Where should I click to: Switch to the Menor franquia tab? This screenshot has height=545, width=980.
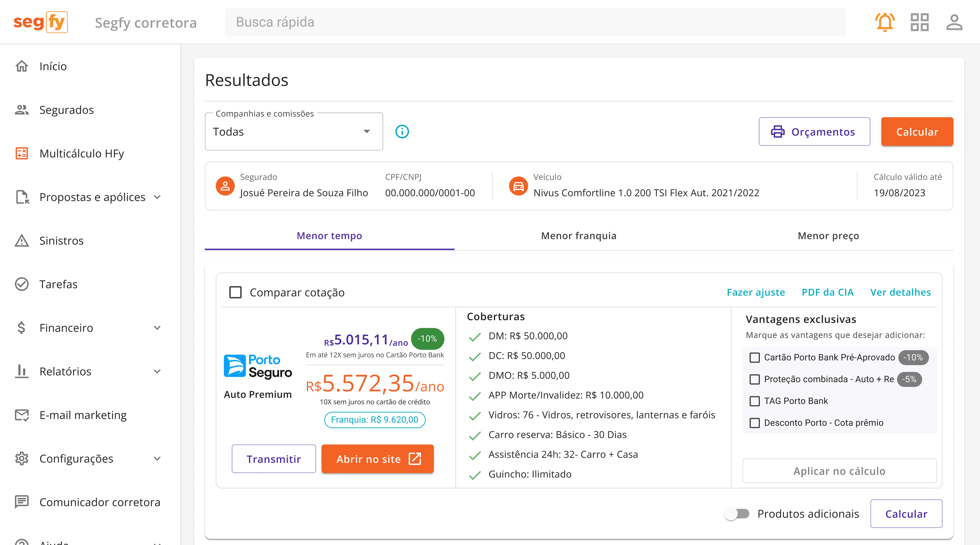click(579, 236)
